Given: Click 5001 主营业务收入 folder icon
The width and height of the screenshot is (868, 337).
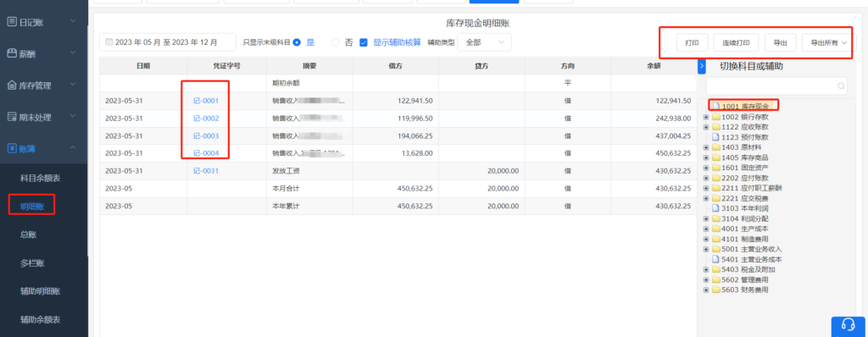Looking at the screenshot, I should (715, 249).
